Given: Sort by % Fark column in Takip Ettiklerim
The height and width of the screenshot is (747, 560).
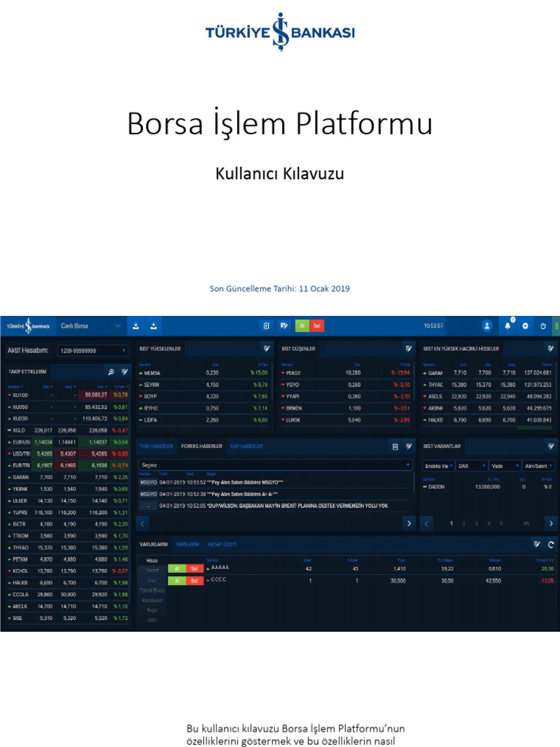Looking at the screenshot, I should pyautogui.click(x=120, y=387).
